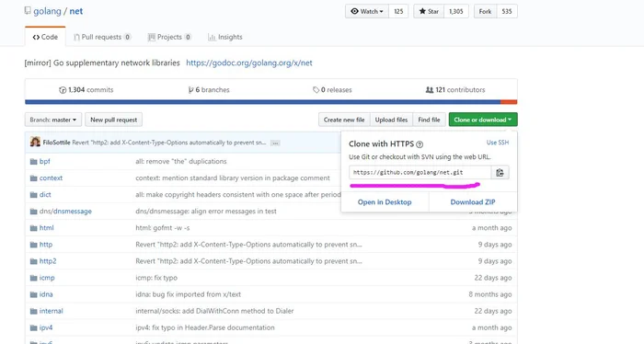Open the Branch: master dropdown
Screen dimensions: 644x344
click(53, 120)
